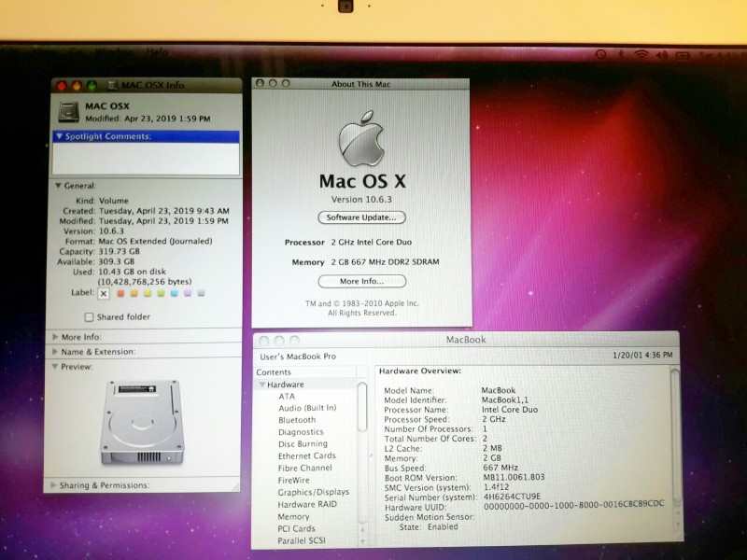747x560 pixels.
Task: Select Graphics/Displays in Contents
Action: click(x=314, y=493)
